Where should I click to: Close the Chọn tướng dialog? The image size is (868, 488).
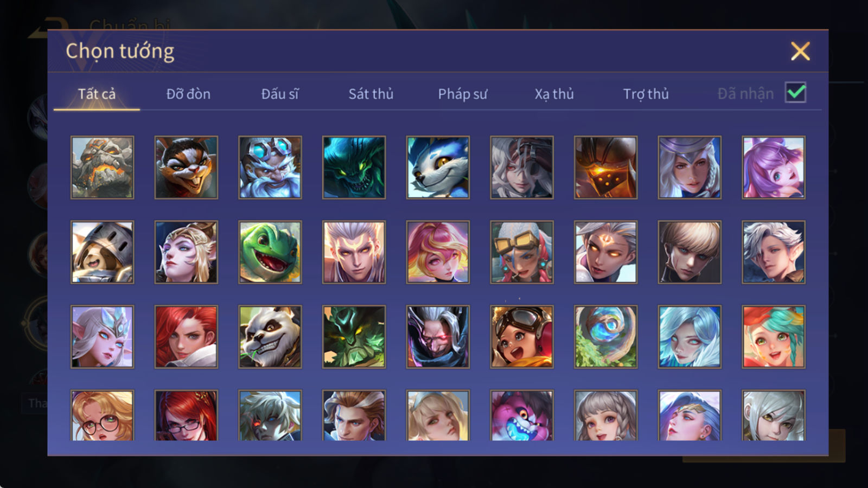pyautogui.click(x=800, y=51)
